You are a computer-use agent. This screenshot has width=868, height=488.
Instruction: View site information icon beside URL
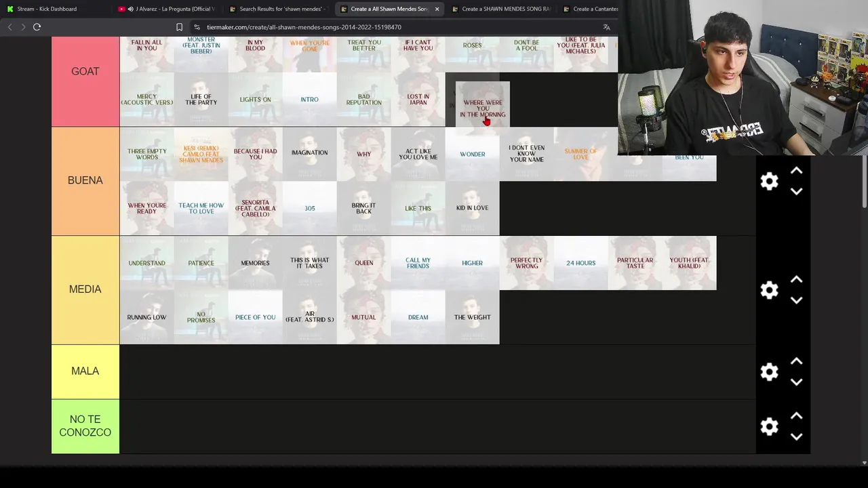(x=197, y=27)
